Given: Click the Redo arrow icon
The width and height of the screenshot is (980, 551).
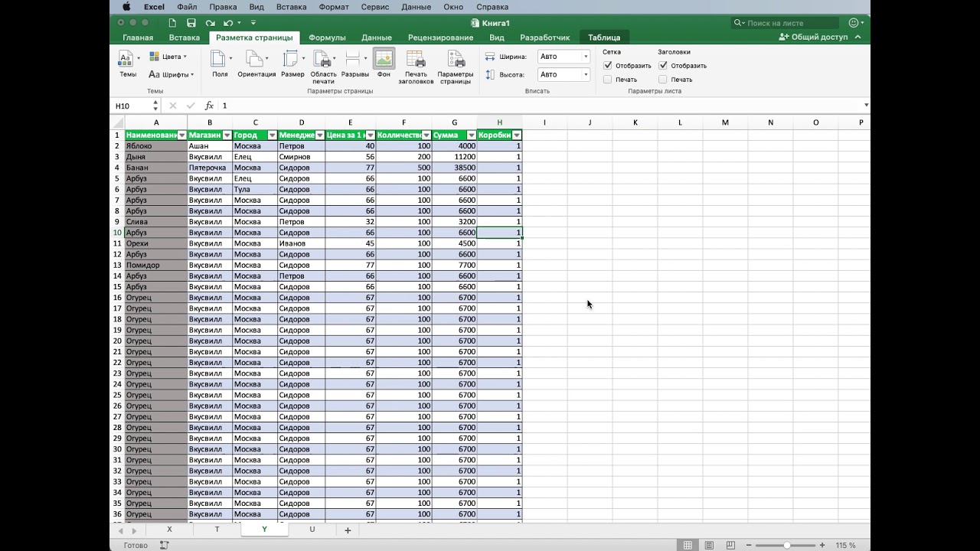Looking at the screenshot, I should click(210, 23).
